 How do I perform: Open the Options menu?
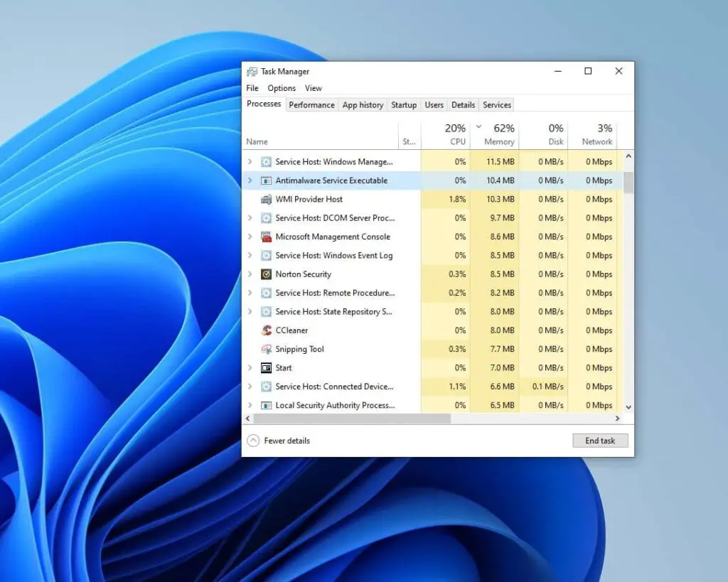pos(281,87)
